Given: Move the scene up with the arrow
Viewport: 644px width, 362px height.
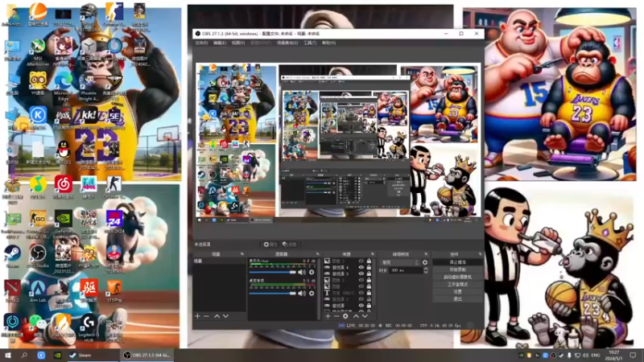Looking at the screenshot, I should (x=217, y=316).
